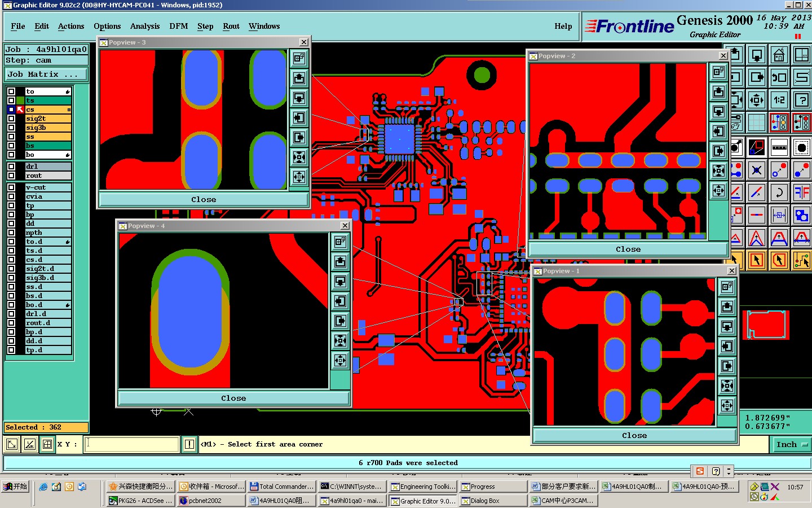The image size is (812, 508).
Task: Select the red-blue horizontal line segment tool
Action: pos(757,215)
